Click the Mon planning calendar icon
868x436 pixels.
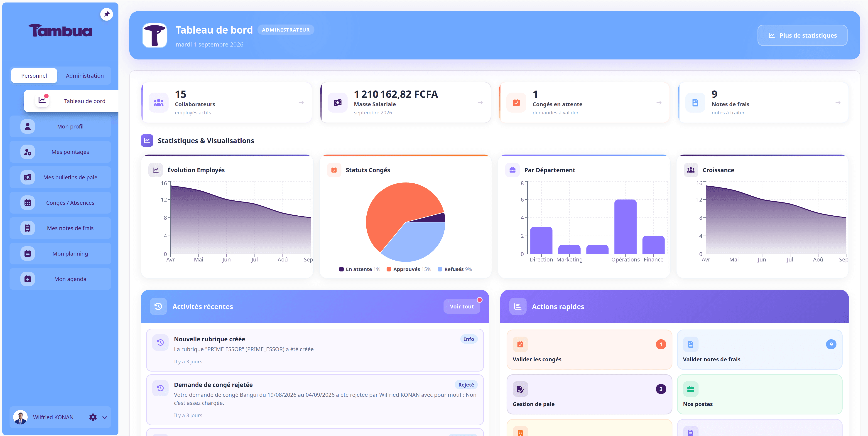point(28,253)
